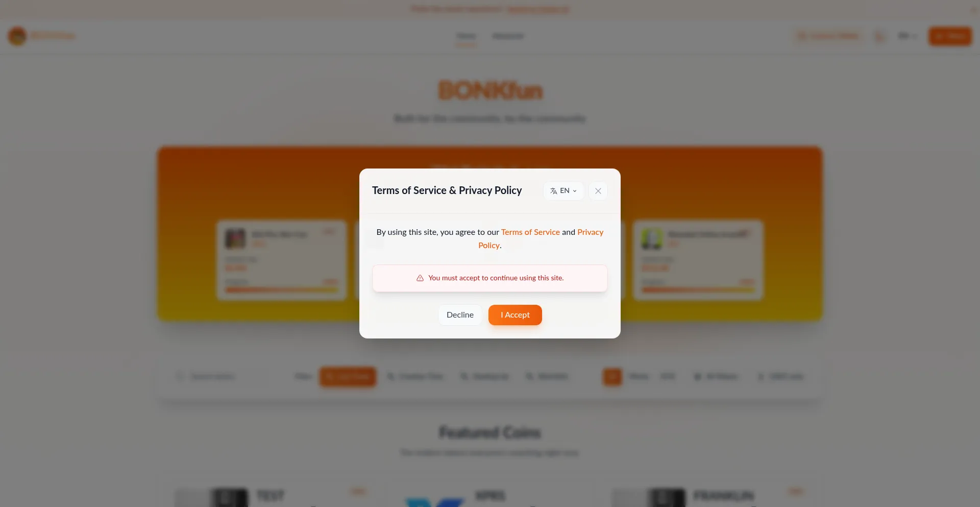
Task: Switch to the Advanced tab
Action: pyautogui.click(x=508, y=36)
